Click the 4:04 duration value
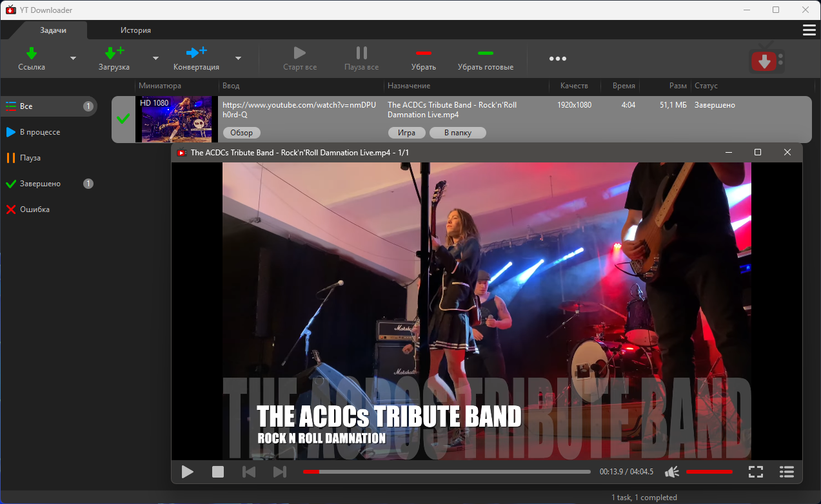Screen dimensions: 821x504 point(628,105)
